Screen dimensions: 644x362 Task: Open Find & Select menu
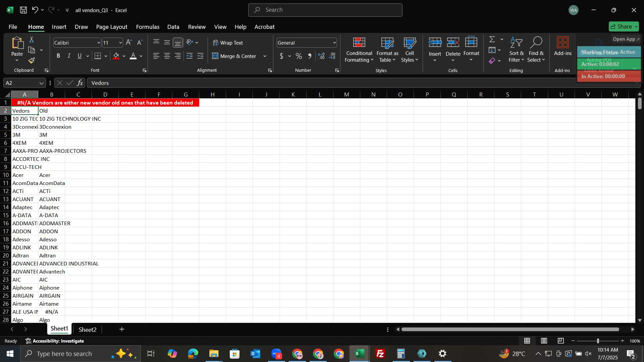tap(536, 50)
